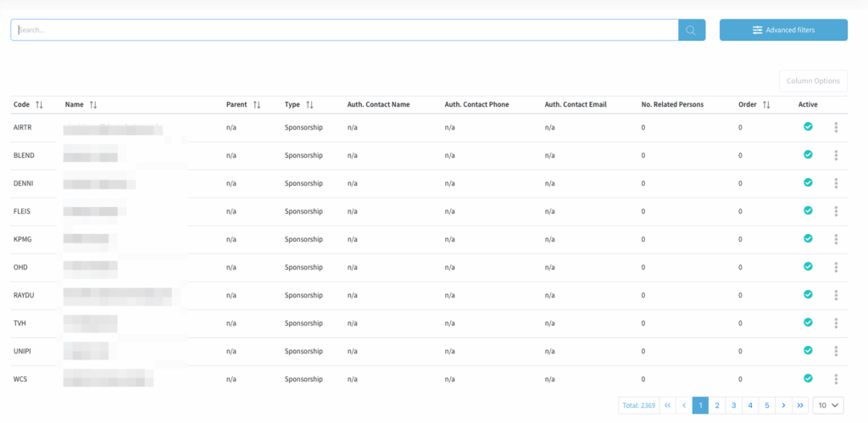868x423 pixels.
Task: Toggle Active checkmark for AIRTR
Action: click(808, 126)
